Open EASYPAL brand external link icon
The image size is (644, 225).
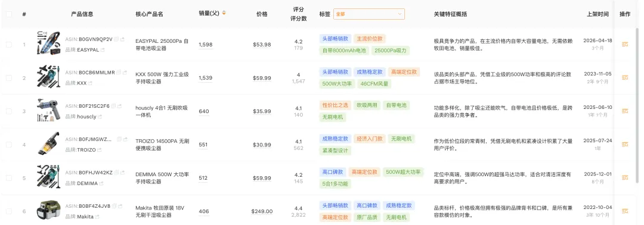(x=103, y=50)
